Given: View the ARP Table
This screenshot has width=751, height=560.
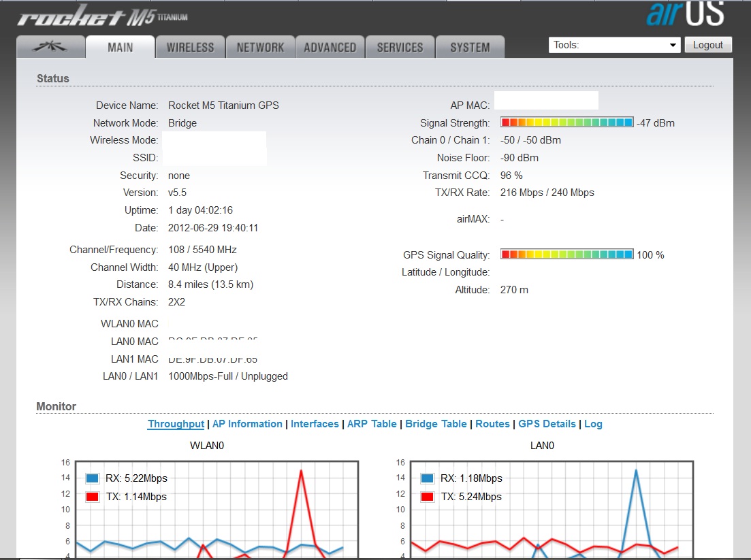Looking at the screenshot, I should [372, 424].
